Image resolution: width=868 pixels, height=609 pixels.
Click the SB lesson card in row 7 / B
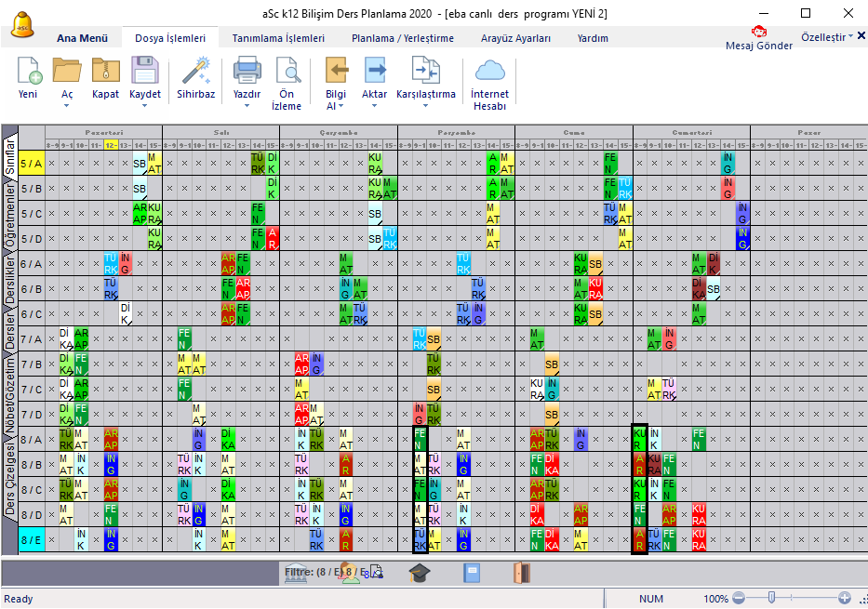coord(552,364)
